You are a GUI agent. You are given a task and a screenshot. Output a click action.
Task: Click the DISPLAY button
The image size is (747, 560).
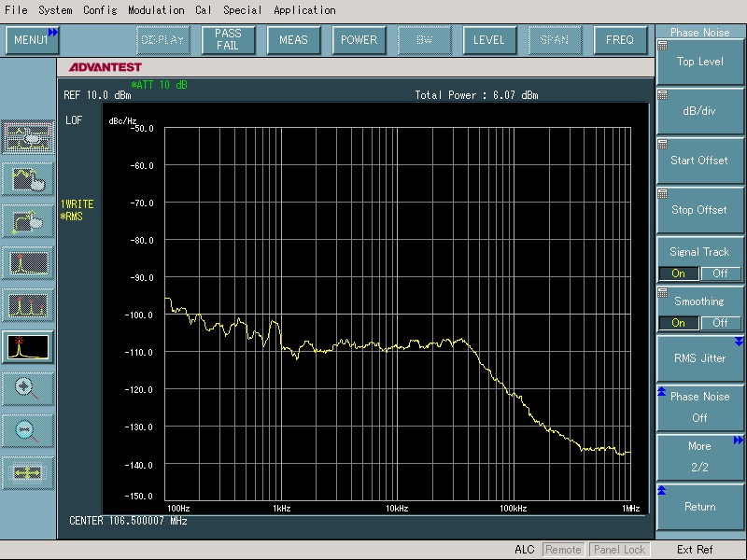tap(162, 40)
